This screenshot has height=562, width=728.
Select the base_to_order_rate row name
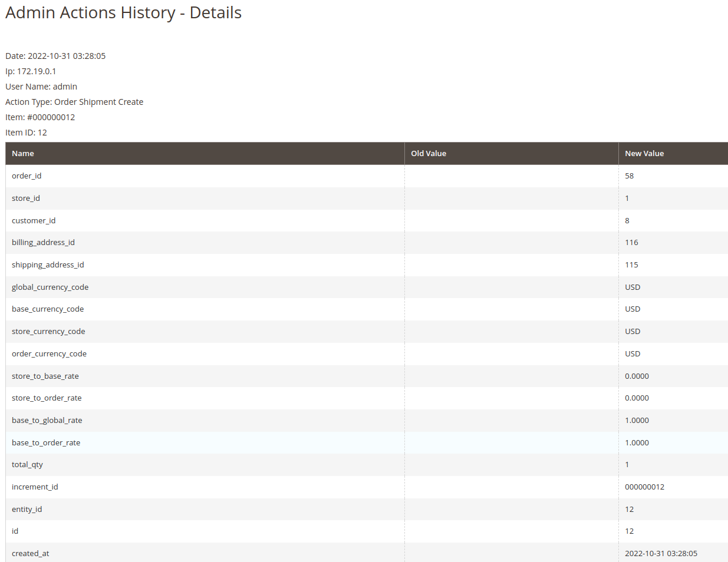(x=46, y=442)
